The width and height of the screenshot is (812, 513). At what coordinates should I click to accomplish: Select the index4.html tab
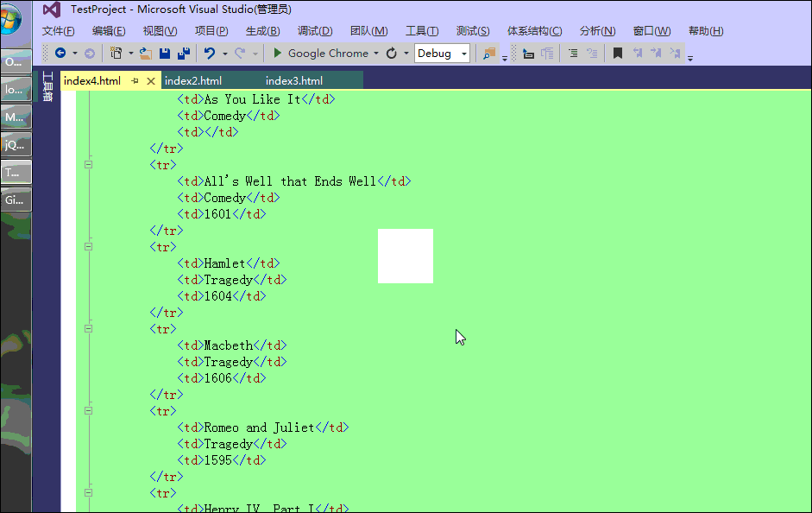(92, 81)
